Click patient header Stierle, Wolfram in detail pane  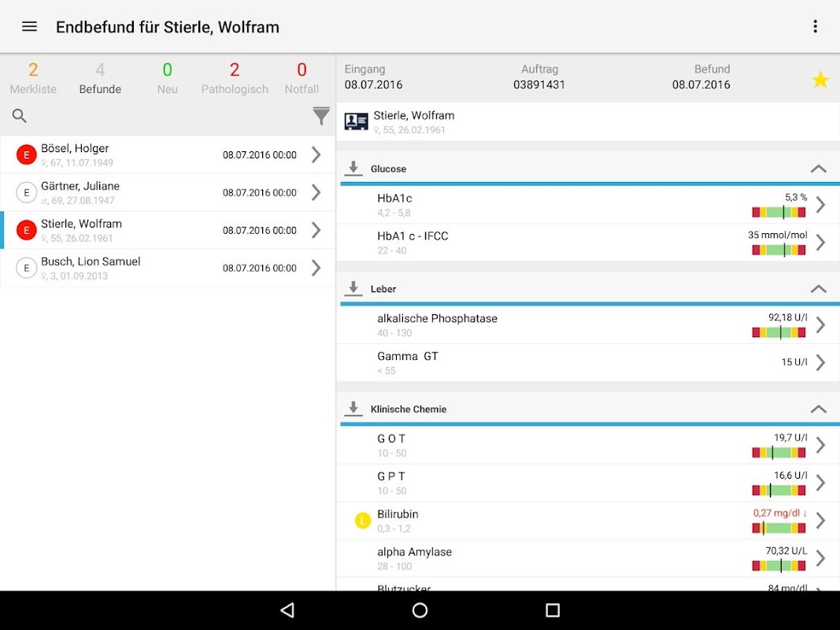click(413, 115)
